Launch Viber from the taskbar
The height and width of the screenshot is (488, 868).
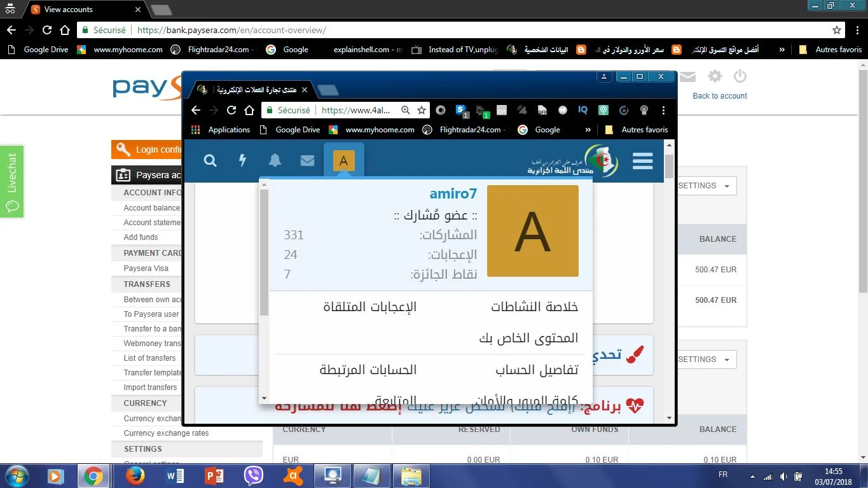(254, 475)
